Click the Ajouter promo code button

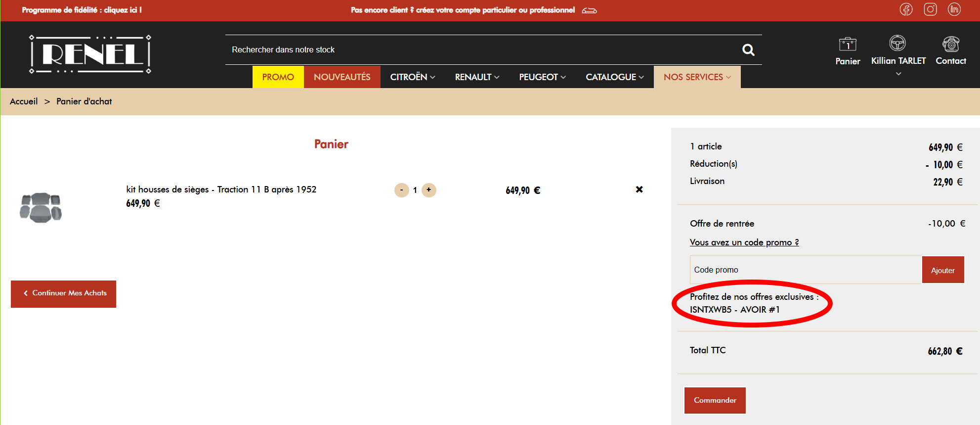943,270
